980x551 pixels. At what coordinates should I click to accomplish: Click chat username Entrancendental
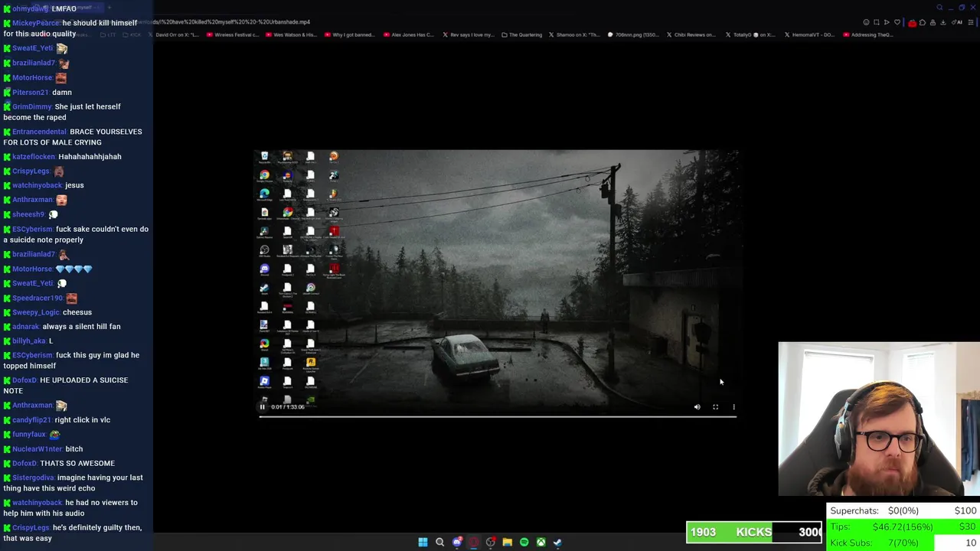coord(39,132)
